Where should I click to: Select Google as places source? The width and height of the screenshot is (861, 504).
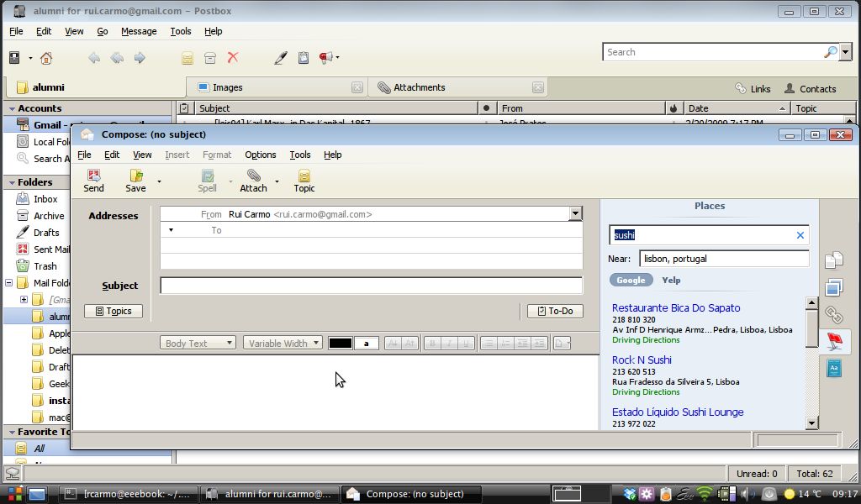click(x=630, y=280)
